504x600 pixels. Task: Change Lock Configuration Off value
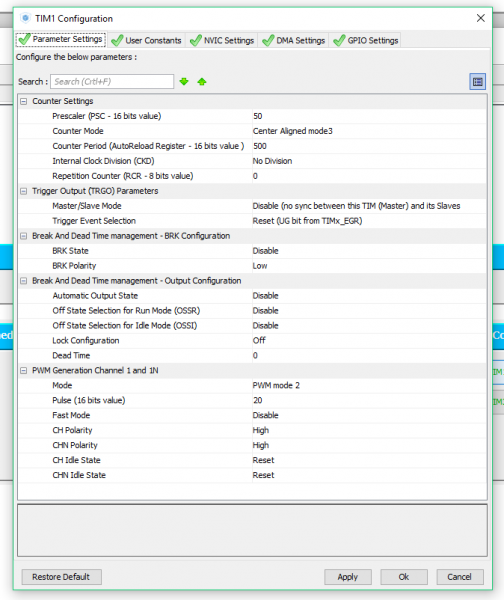coord(369,340)
